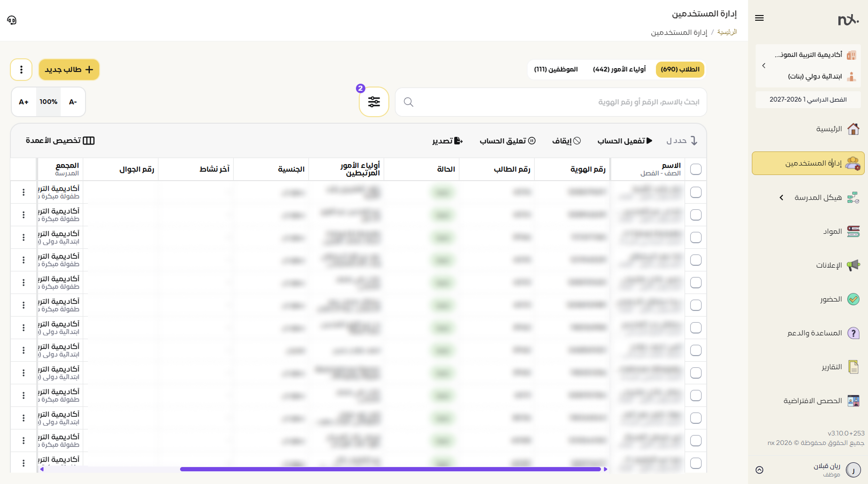Switch to the Employees (الموظفون 111) tab
This screenshot has width=868, height=484.
point(556,70)
